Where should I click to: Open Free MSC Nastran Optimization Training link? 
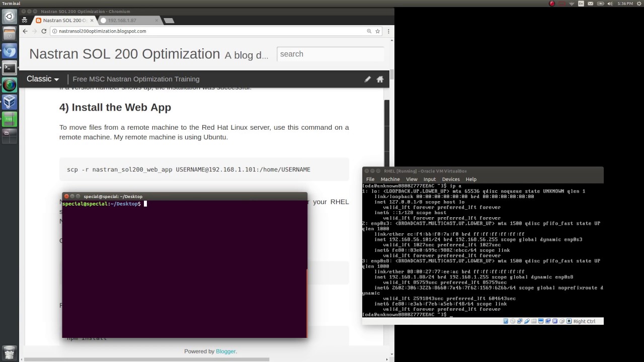(136, 79)
